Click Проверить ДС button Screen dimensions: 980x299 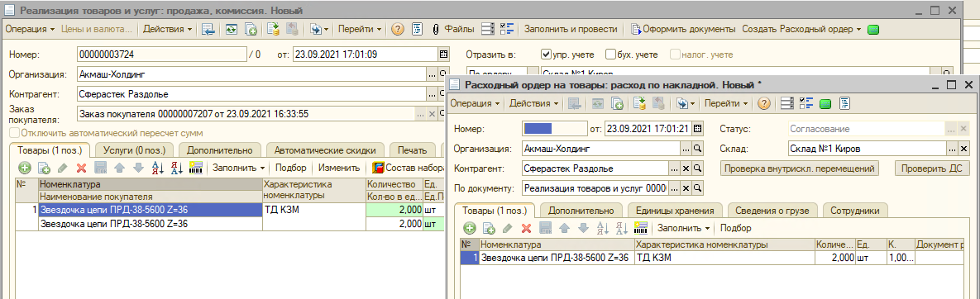point(932,168)
